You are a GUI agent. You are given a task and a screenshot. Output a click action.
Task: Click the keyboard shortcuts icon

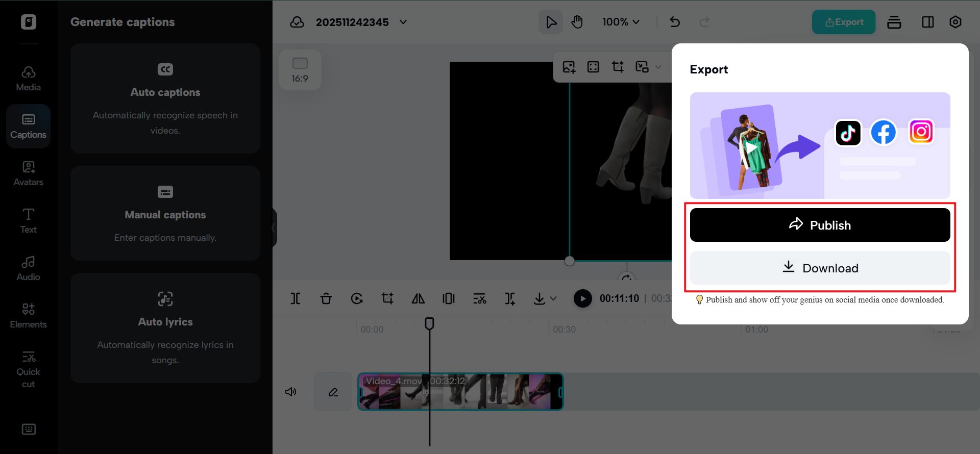click(29, 429)
